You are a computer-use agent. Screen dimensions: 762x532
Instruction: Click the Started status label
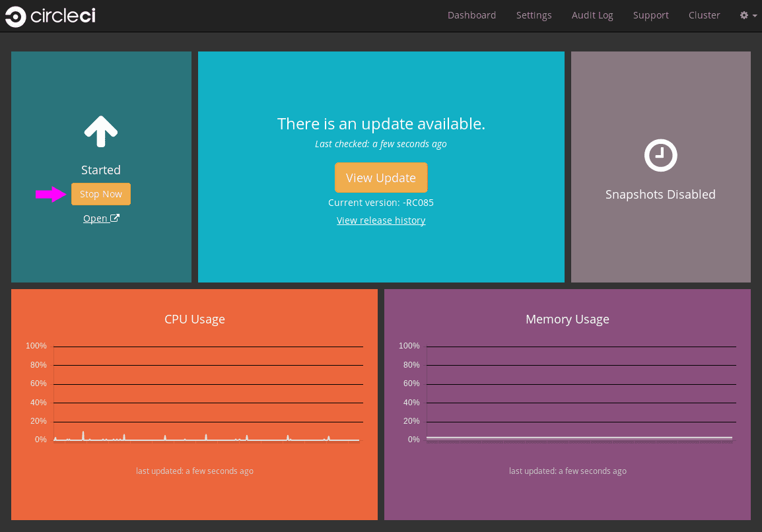100,170
